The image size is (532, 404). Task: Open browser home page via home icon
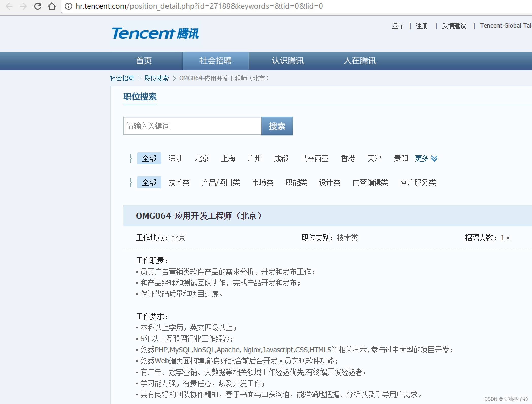point(52,6)
